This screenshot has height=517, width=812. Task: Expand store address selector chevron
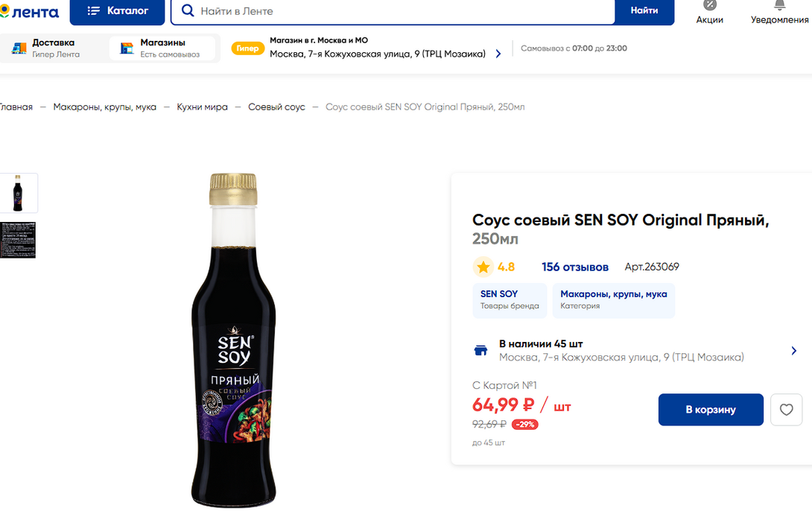coord(498,54)
